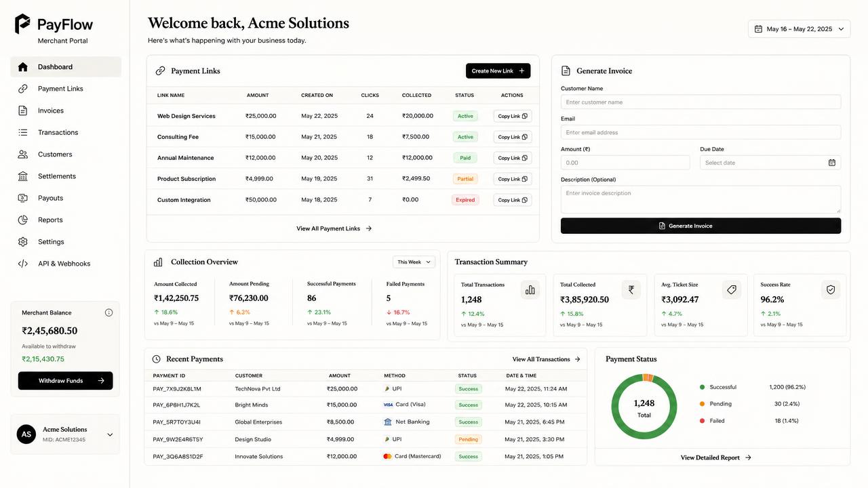Open Reports in sidebar
The image size is (868, 488).
[x=66, y=220]
